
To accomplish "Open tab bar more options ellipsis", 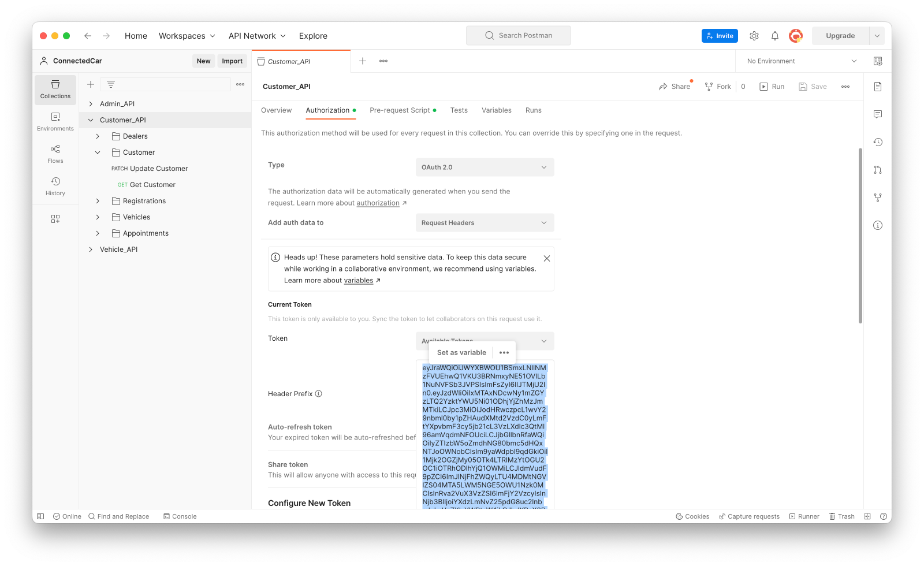I will pos(383,61).
